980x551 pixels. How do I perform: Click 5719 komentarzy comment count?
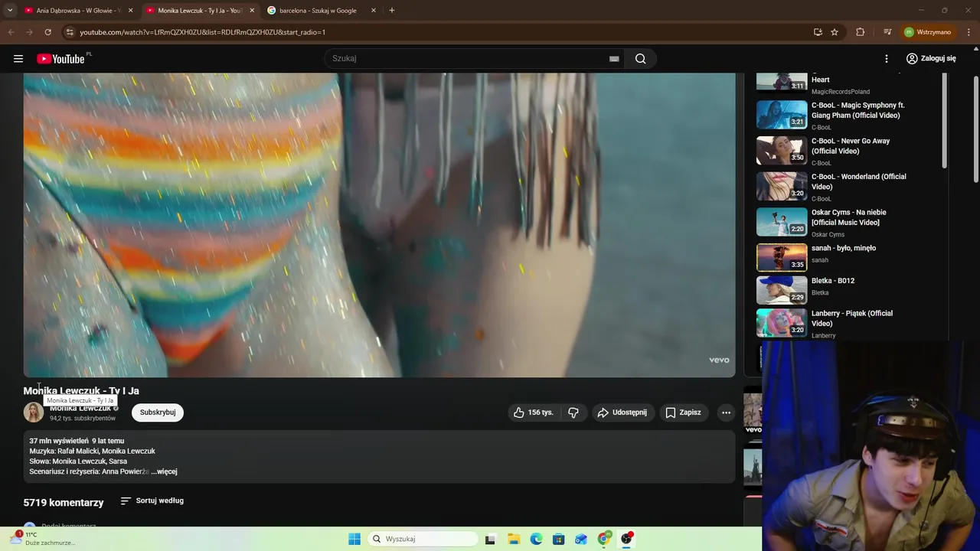coord(64,503)
